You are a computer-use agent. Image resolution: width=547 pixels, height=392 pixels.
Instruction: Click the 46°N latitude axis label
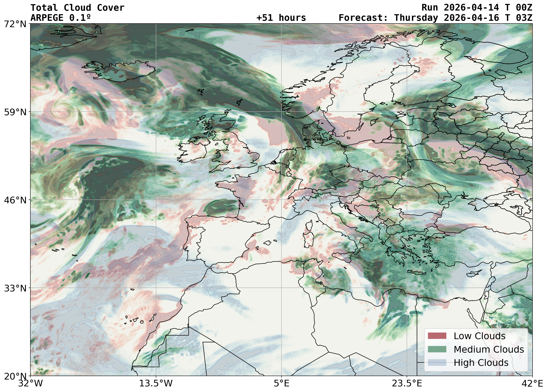tap(15, 200)
